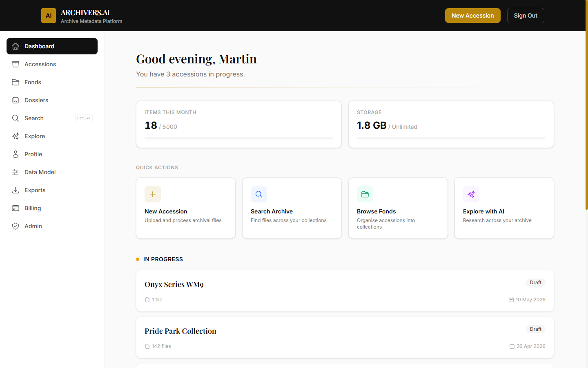Click the Exports download icon in sidebar
Viewport: 588px width, 368px height.
(16, 190)
